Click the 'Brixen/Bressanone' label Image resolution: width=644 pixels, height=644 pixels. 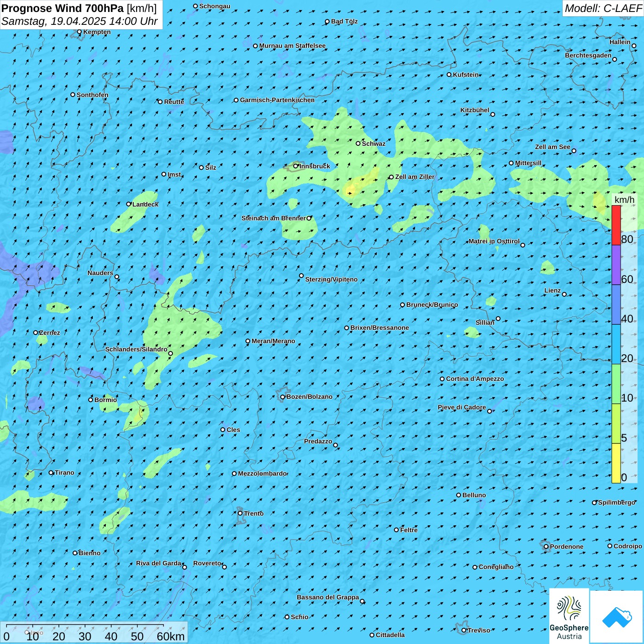pos(379,328)
